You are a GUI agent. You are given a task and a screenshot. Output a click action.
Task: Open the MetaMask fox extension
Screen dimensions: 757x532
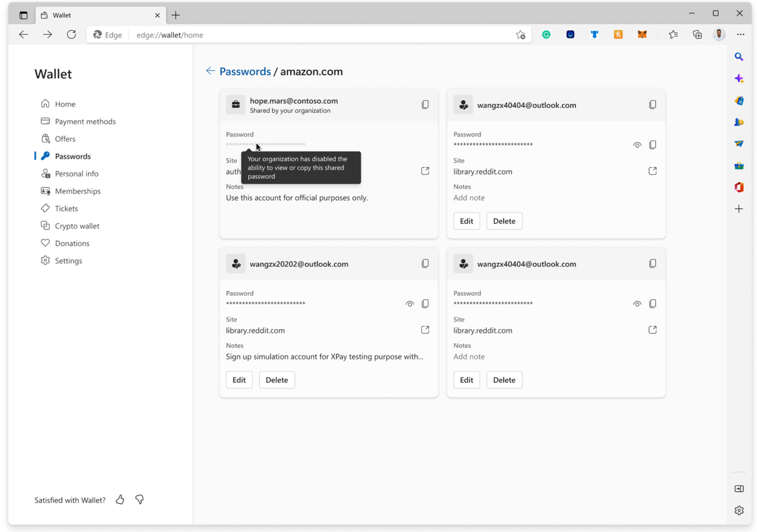click(x=642, y=34)
